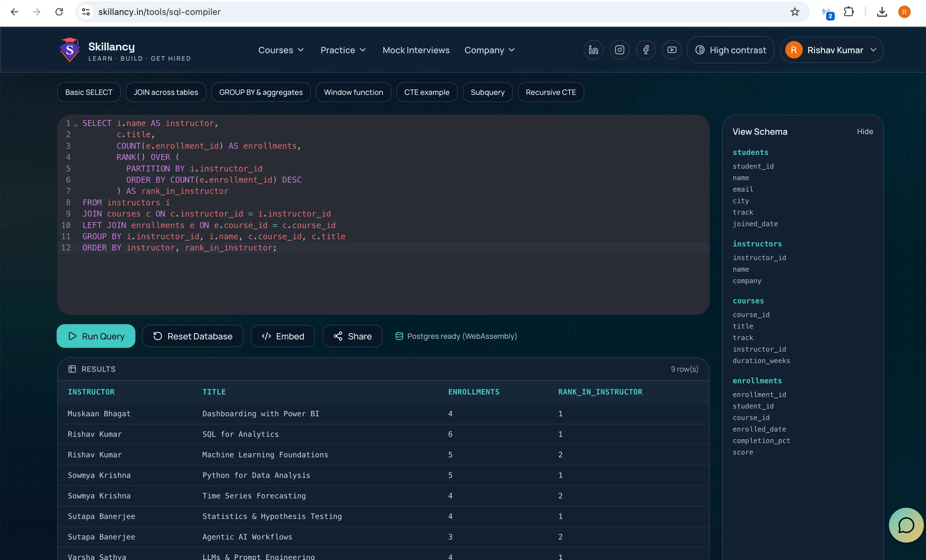This screenshot has height=560, width=926.
Task: Click the RANK_IN_INSTRUCTOR column header
Action: 600,392
